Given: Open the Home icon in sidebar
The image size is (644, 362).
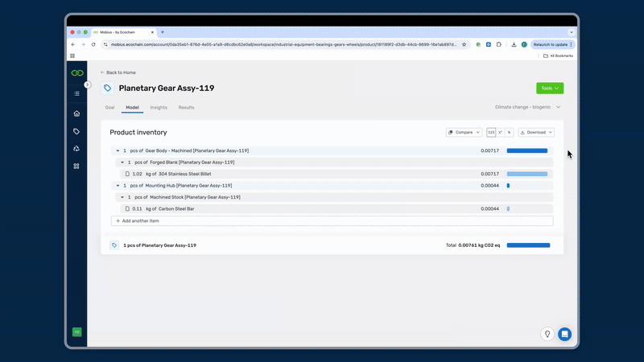Looking at the screenshot, I should click(76, 113).
